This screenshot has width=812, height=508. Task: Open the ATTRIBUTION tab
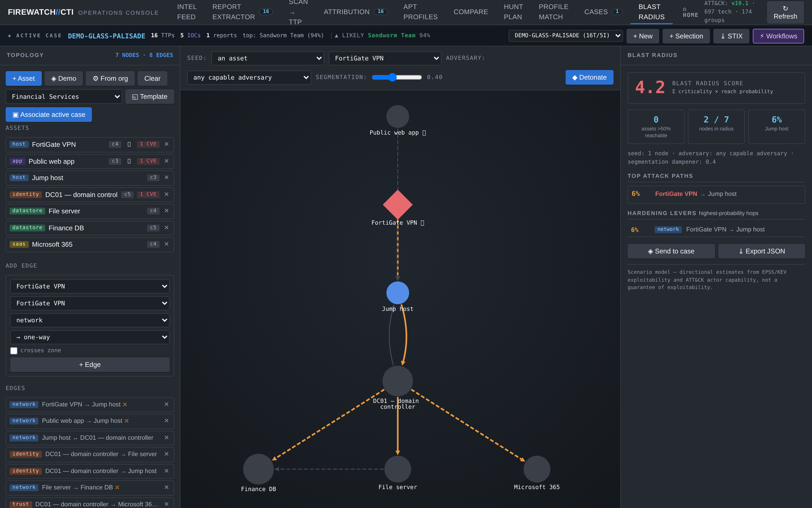(x=355, y=12)
